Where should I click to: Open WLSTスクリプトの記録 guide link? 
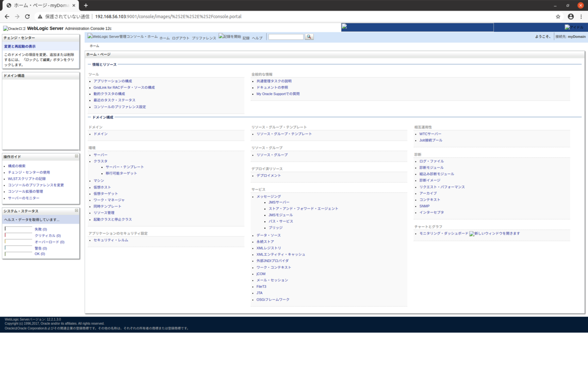tap(26, 179)
